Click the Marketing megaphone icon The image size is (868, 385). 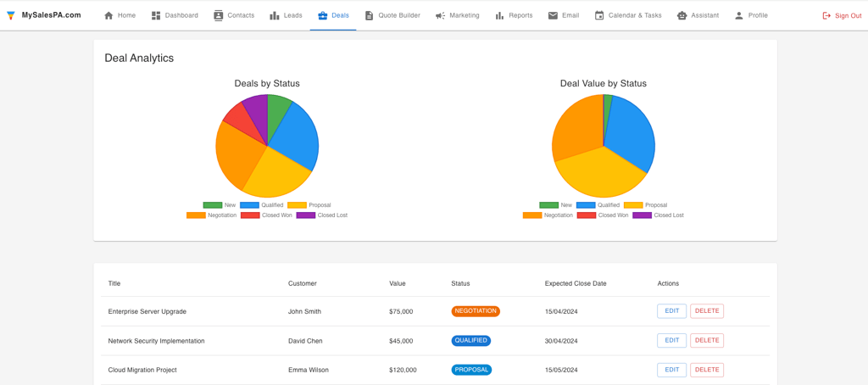(x=440, y=15)
